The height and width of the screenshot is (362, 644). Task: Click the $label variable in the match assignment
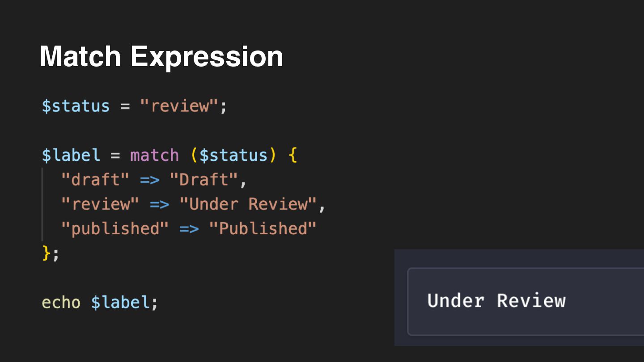(71, 155)
